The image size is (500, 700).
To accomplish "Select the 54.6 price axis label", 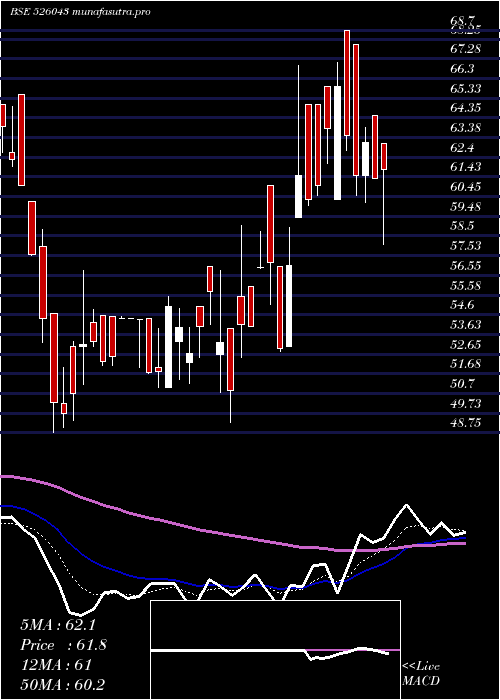I will point(462,304).
